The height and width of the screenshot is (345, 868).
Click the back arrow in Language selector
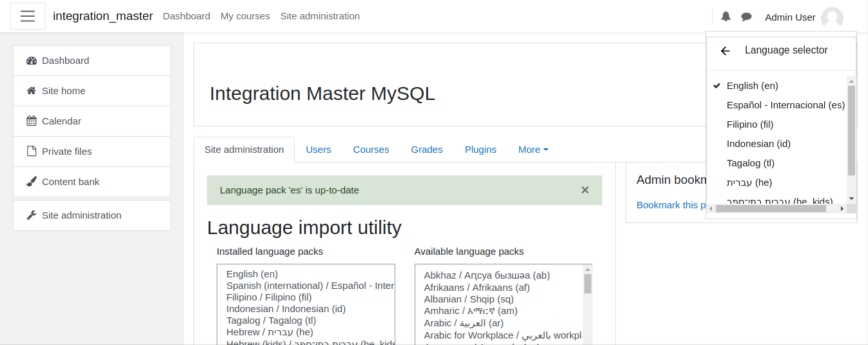(x=725, y=51)
